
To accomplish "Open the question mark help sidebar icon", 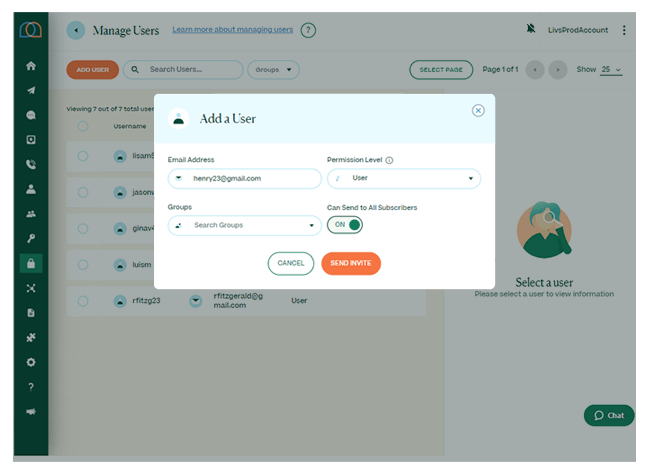I will pos(31,387).
